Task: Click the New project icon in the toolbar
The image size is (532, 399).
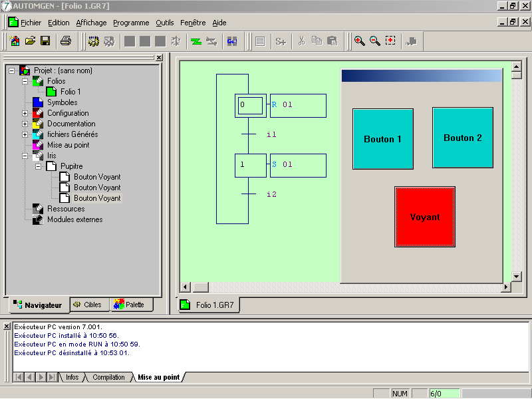Action: pos(15,41)
